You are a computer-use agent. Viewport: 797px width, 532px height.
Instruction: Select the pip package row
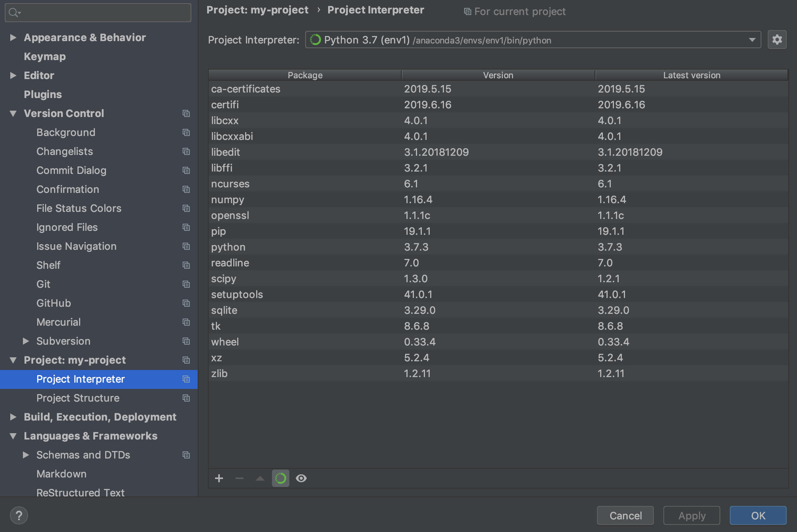click(498, 231)
